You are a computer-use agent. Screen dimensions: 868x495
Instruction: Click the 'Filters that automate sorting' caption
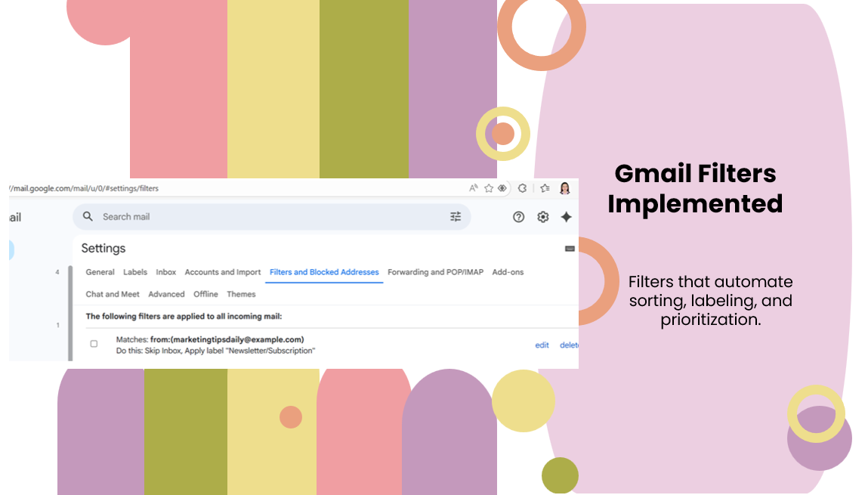point(711,300)
